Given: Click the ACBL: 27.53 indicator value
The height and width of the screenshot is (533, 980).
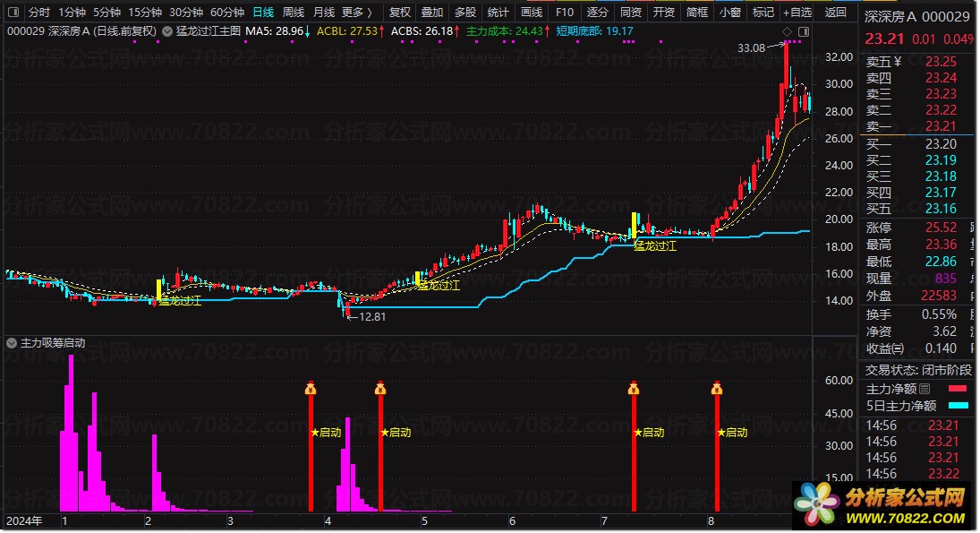Looking at the screenshot, I should [351, 31].
